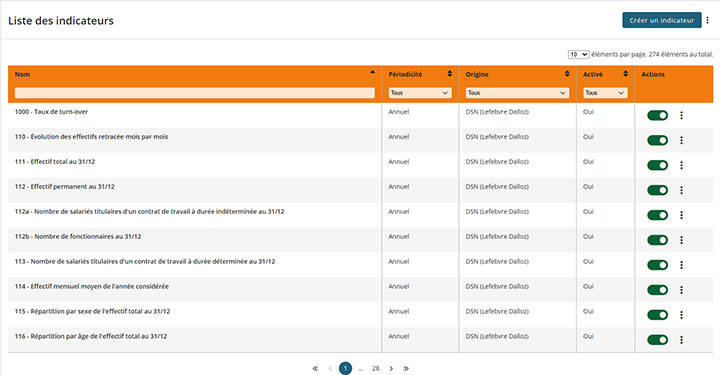Change elements per page dropdown
This screenshot has height=375, width=720.
(578, 54)
